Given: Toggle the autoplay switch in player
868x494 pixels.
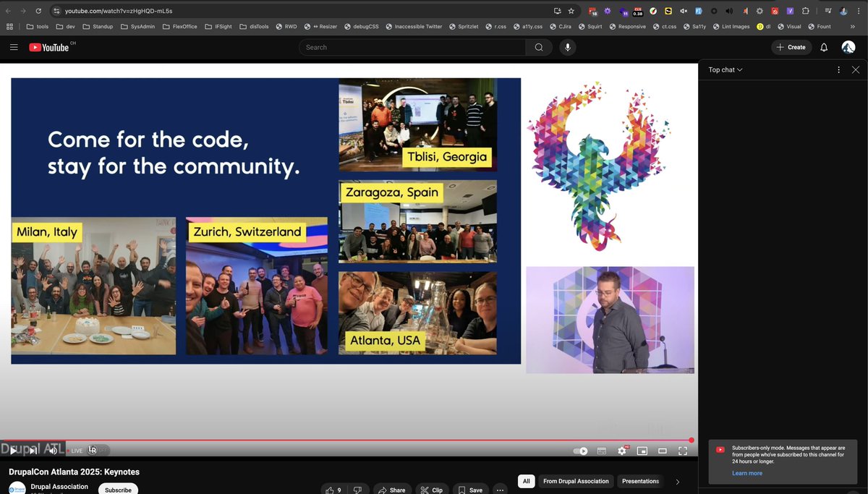Looking at the screenshot, I should tap(580, 451).
